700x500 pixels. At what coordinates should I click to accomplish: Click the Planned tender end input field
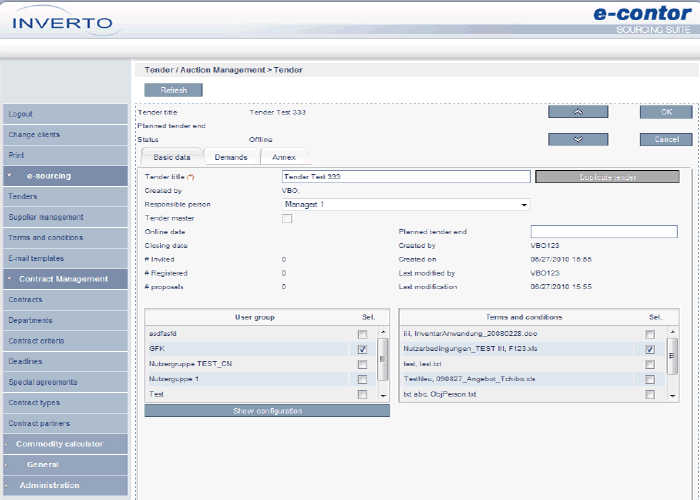tap(604, 231)
